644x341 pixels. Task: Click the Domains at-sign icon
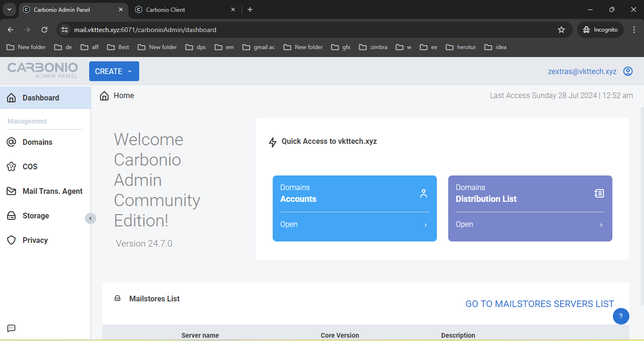tap(12, 142)
